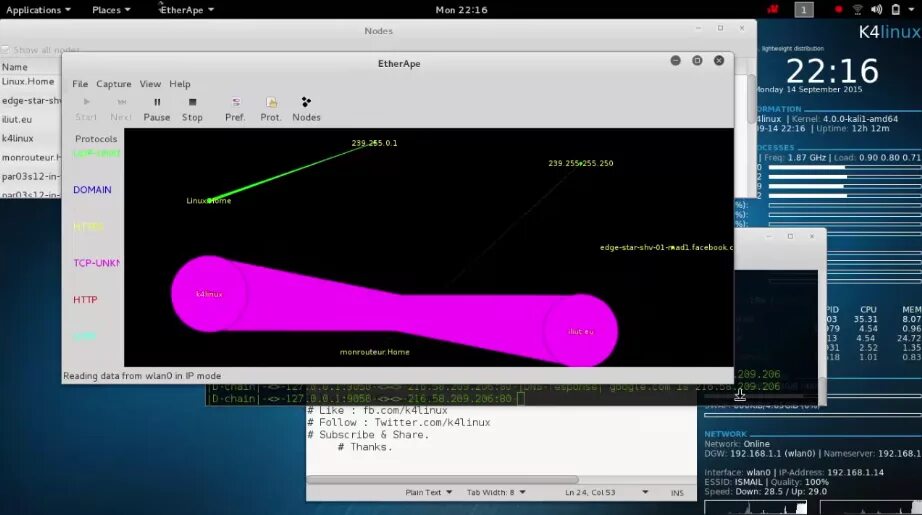The image size is (922, 515).
Task: Open the View menu
Action: click(x=150, y=84)
